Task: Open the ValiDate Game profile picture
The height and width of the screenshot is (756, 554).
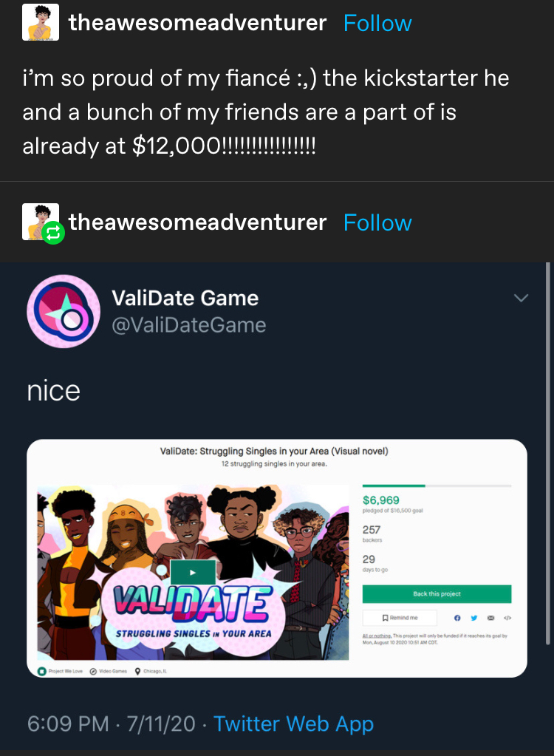Action: (x=64, y=311)
